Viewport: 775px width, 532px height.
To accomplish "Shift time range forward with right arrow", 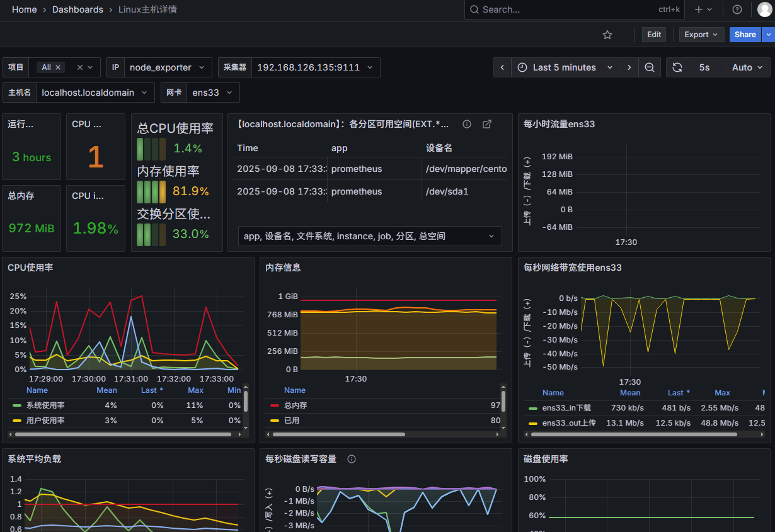I will coord(629,67).
